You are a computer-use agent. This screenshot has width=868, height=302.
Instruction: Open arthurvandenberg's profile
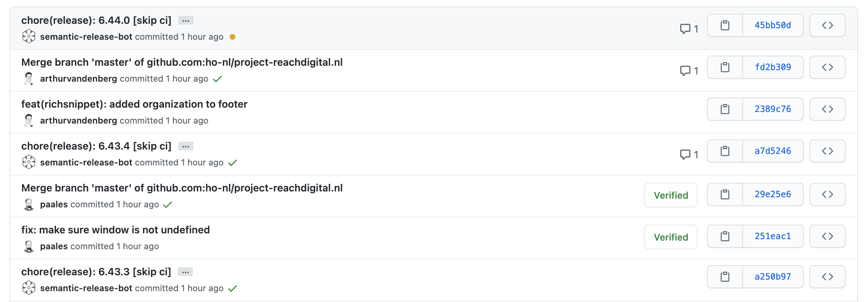[78, 120]
